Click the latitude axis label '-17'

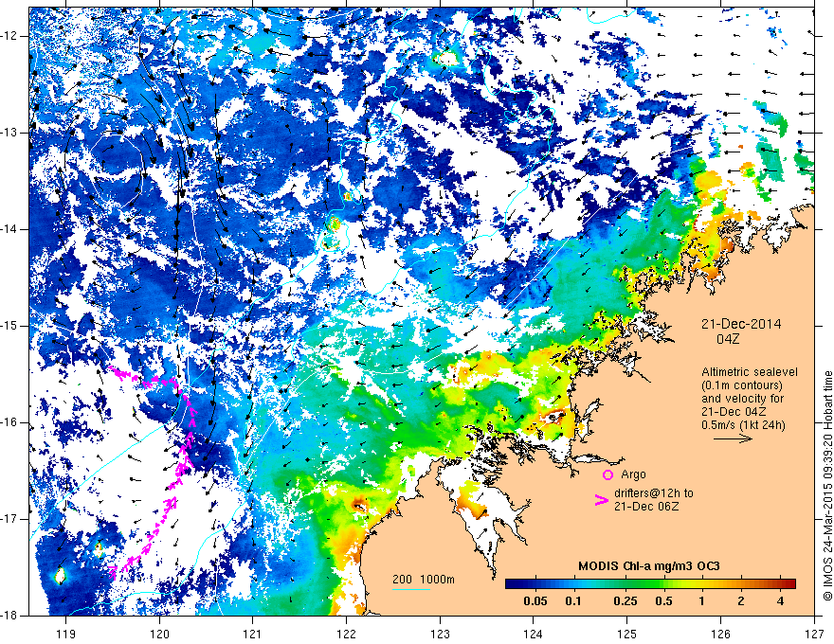coord(10,519)
